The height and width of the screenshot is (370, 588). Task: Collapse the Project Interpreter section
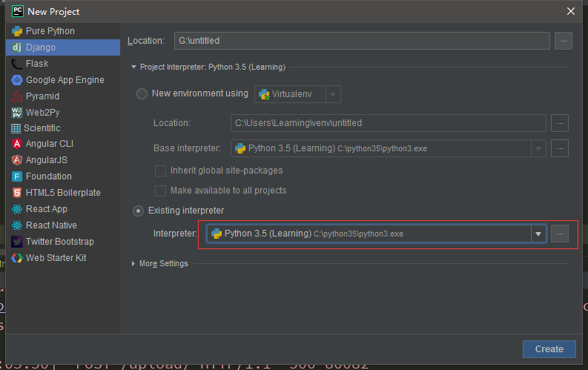tap(134, 67)
